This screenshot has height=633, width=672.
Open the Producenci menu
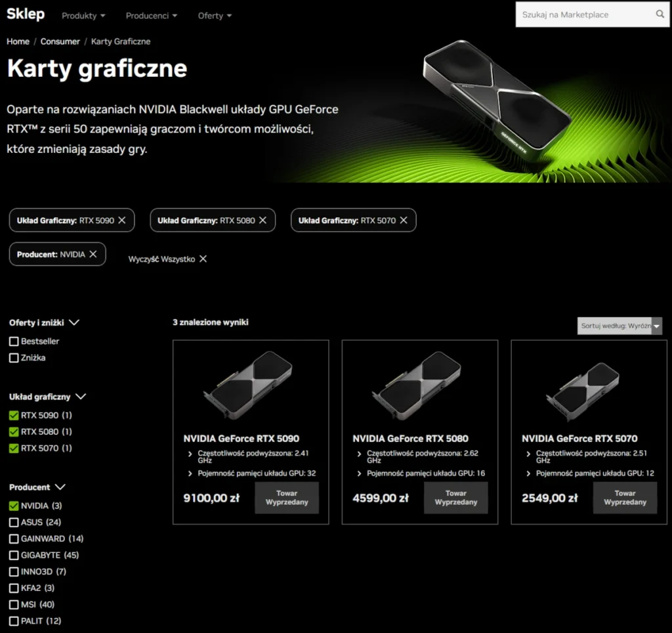point(151,15)
